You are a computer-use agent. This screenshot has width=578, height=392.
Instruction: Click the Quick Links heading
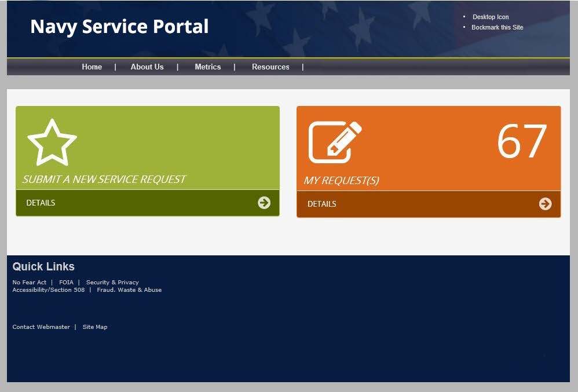pyautogui.click(x=43, y=266)
